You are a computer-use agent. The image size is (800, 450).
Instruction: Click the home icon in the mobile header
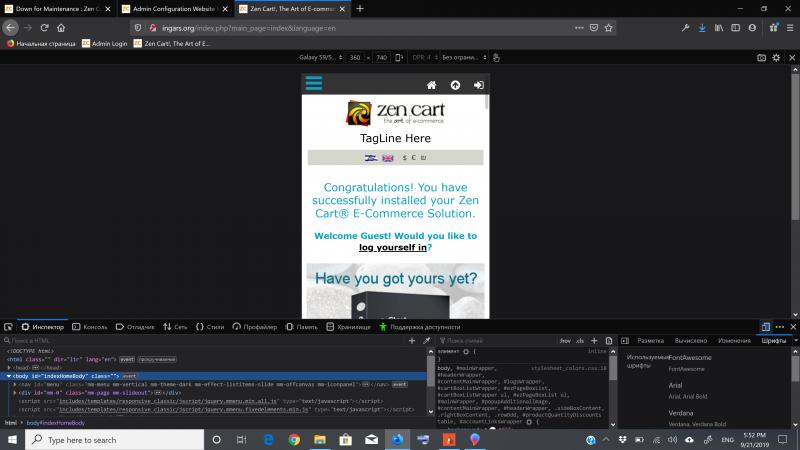tap(432, 85)
